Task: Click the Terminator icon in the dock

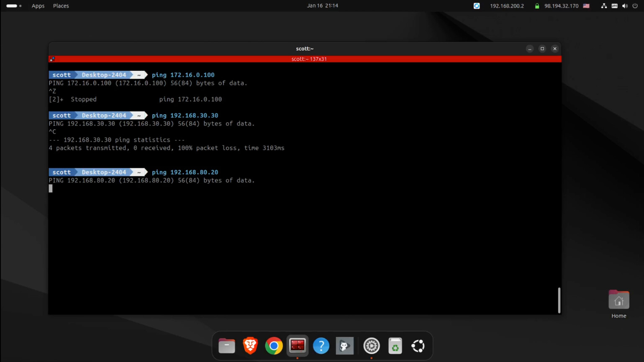Action: 298,346
